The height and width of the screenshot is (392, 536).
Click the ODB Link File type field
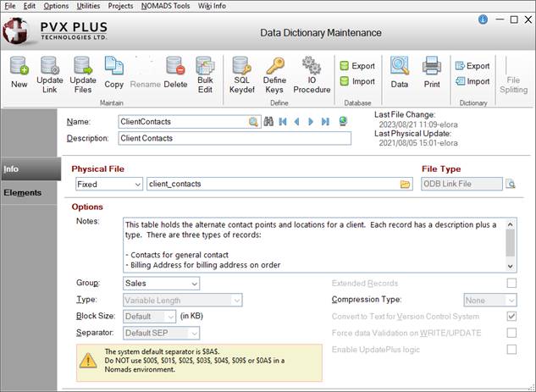click(x=461, y=184)
